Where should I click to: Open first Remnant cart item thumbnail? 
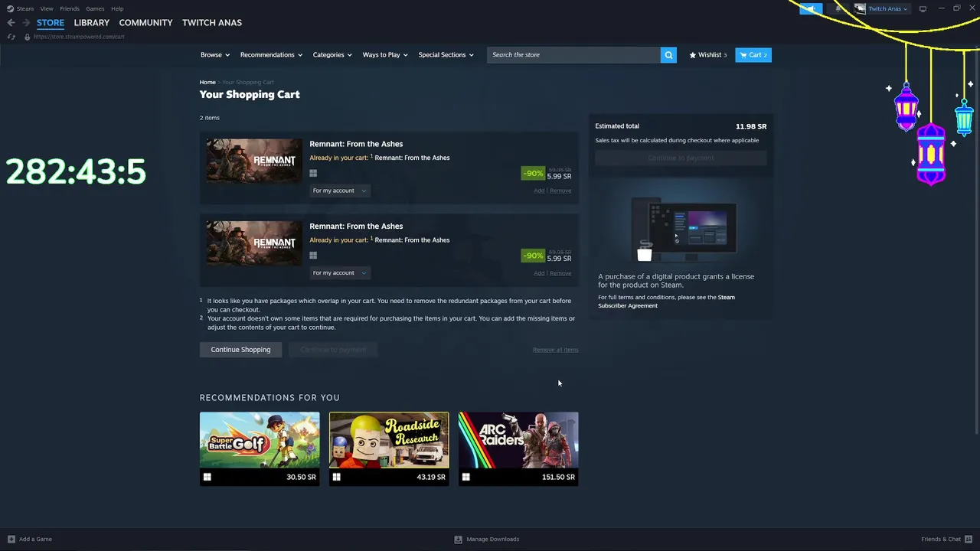253,161
